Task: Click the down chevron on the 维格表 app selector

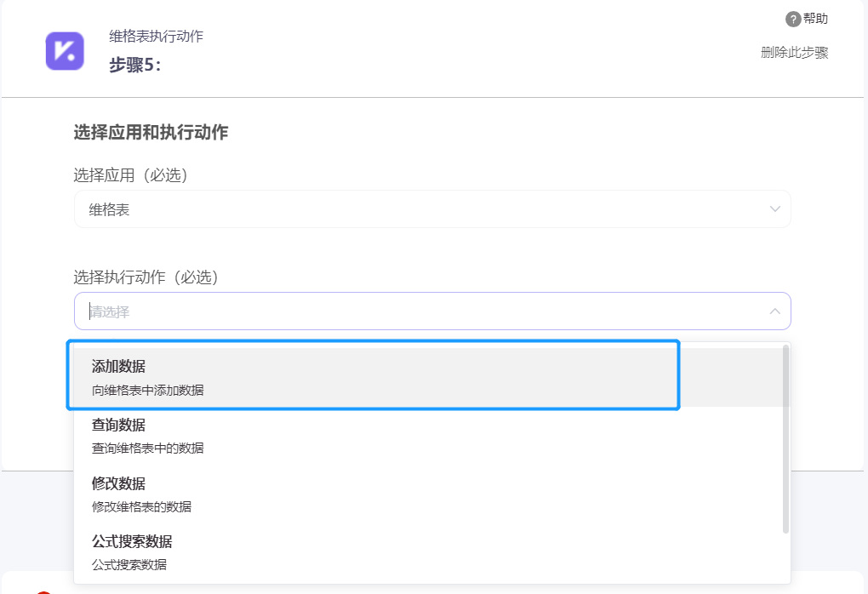Action: click(775, 209)
